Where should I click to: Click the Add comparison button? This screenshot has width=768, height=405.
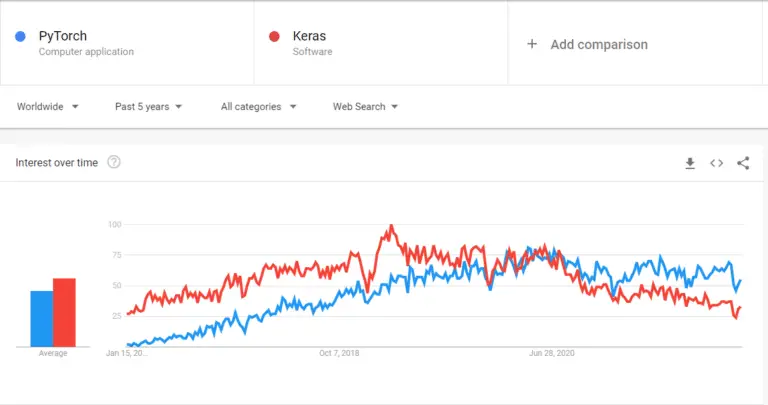click(587, 44)
